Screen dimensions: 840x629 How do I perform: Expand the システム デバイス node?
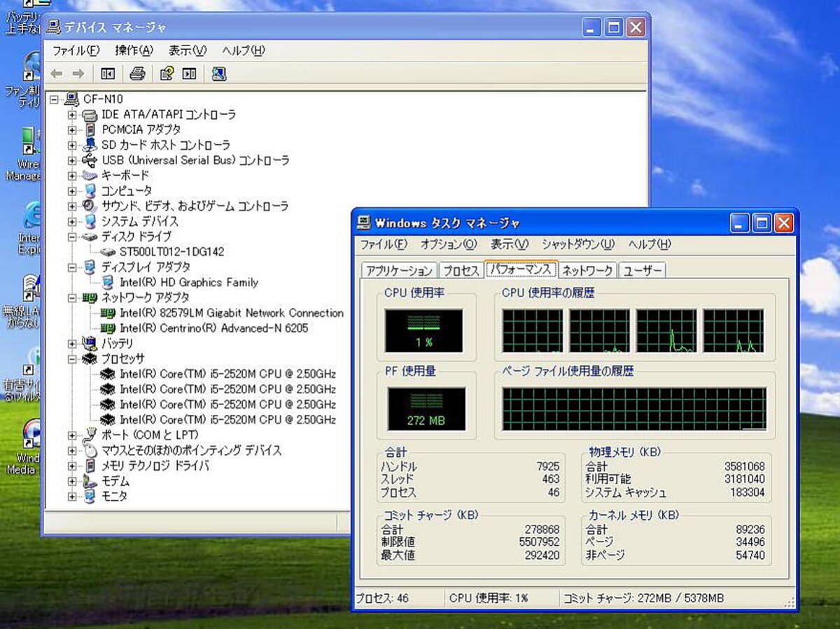click(72, 222)
